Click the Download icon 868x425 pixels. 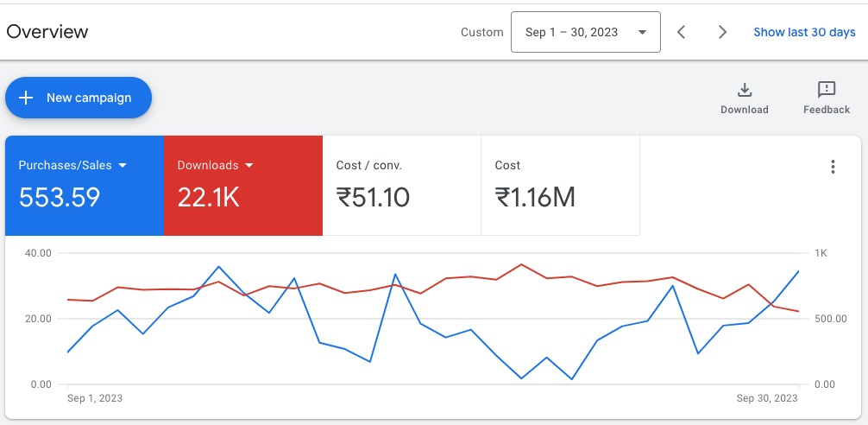pos(745,90)
